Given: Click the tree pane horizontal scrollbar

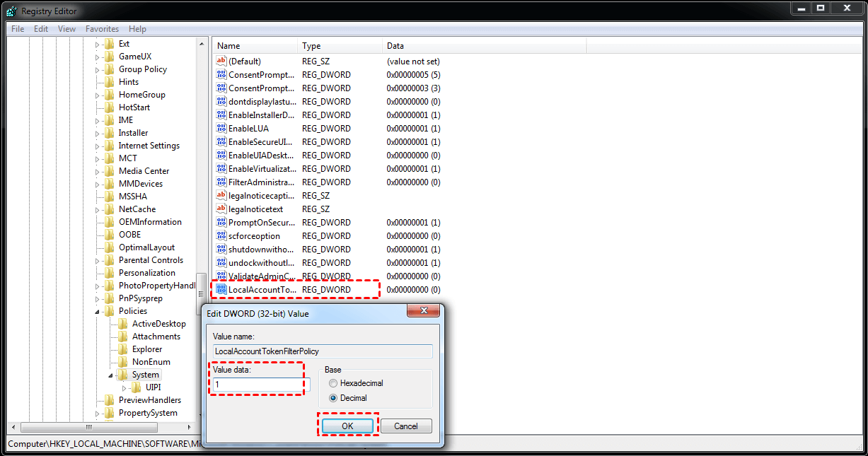Looking at the screenshot, I should (100, 427).
